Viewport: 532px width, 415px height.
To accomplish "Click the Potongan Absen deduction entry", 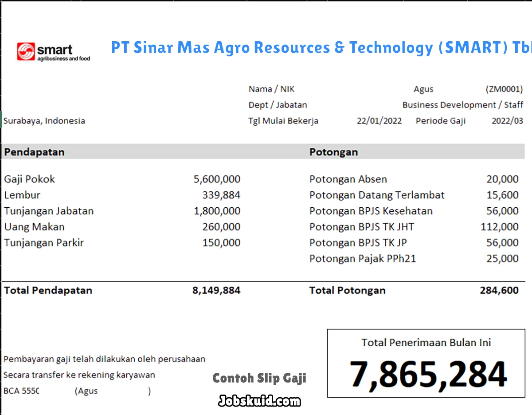I will coord(348,179).
